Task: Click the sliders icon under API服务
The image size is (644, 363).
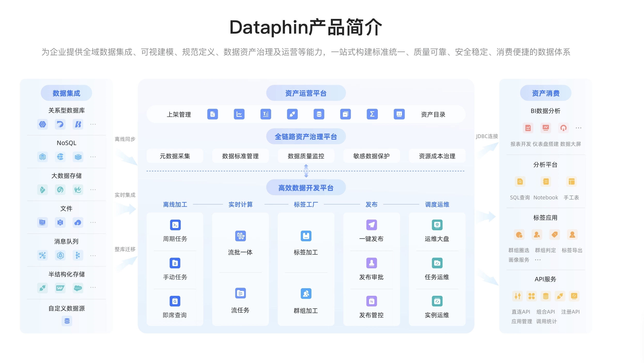Action: (x=517, y=296)
